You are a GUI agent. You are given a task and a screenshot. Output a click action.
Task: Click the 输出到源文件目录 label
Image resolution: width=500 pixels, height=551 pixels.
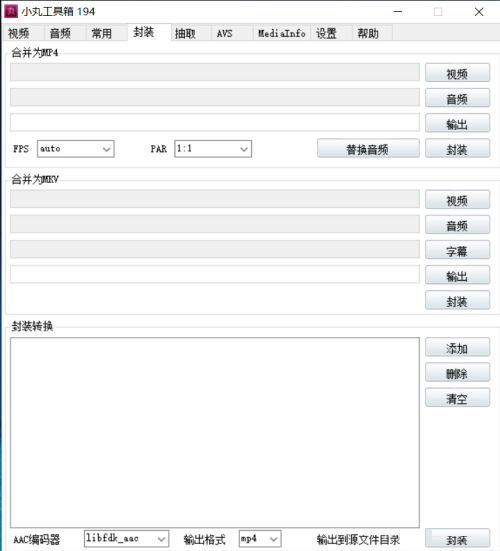coord(358,539)
